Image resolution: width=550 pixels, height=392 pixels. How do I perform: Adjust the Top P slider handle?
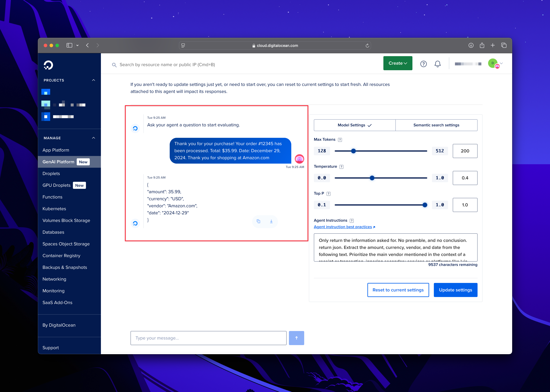[425, 205]
